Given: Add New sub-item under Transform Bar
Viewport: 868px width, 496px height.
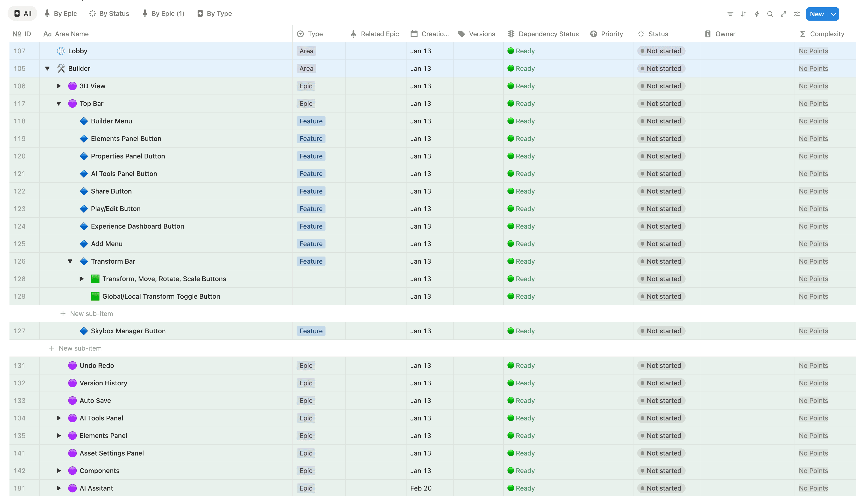Looking at the screenshot, I should coord(91,313).
